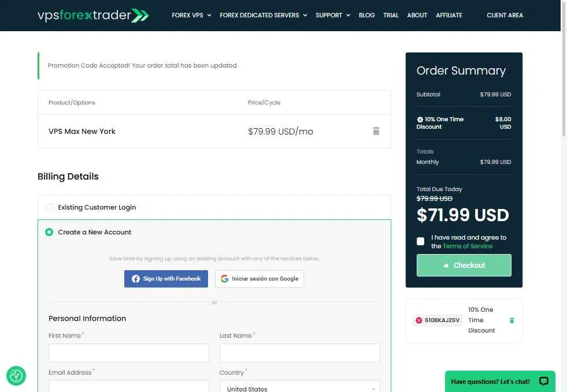Expand the Support menu
The width and height of the screenshot is (567, 392).
pos(333,15)
